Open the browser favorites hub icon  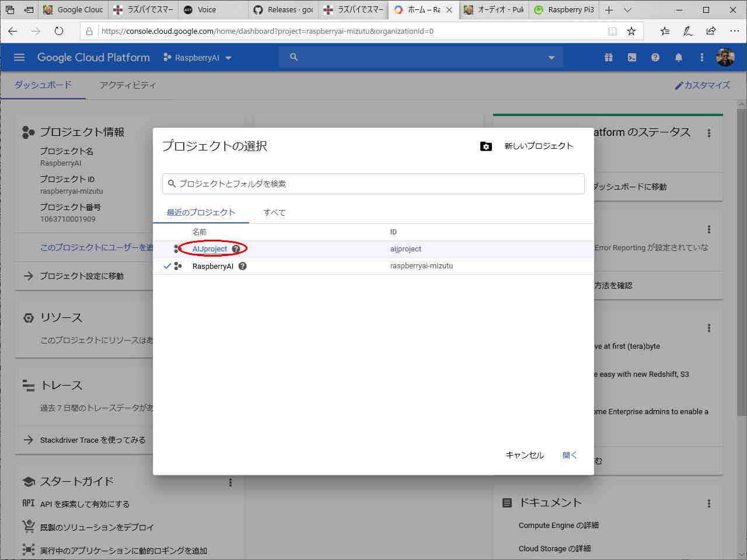pyautogui.click(x=665, y=32)
